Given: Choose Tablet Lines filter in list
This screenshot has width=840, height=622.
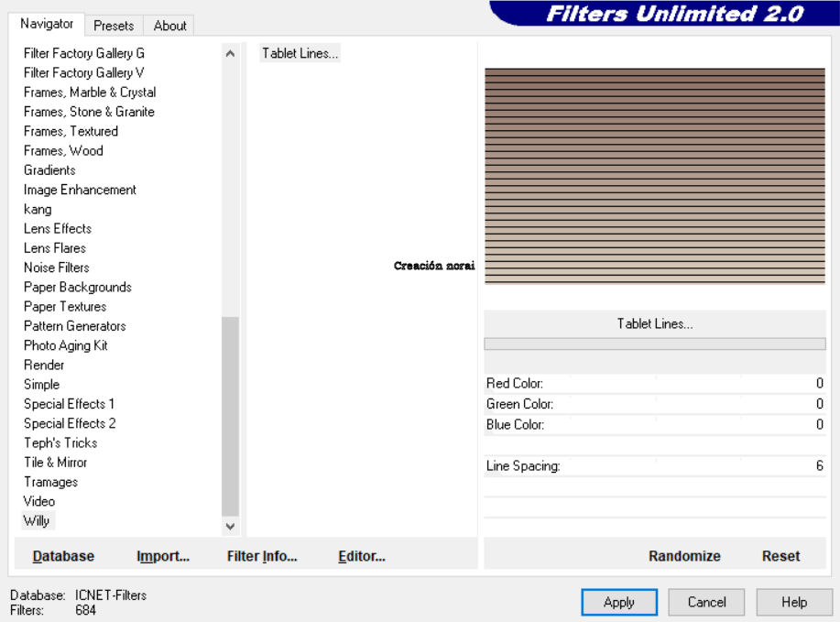Looking at the screenshot, I should (x=300, y=53).
